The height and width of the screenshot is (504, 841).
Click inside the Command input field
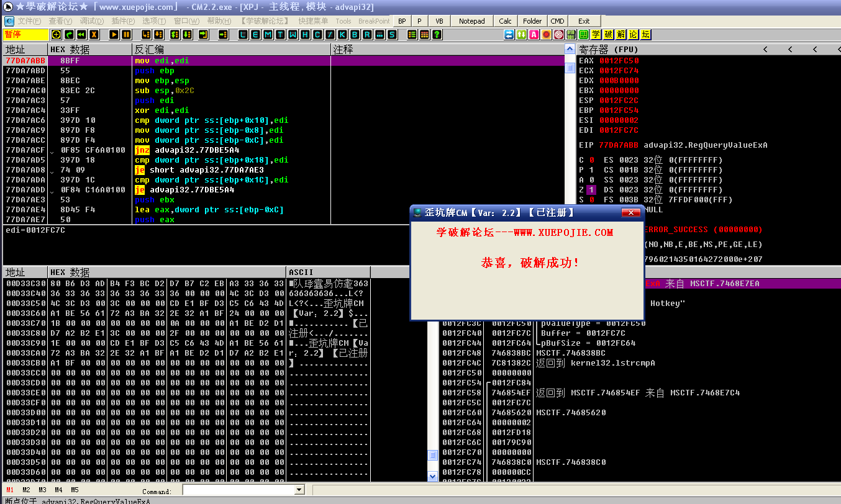click(238, 490)
